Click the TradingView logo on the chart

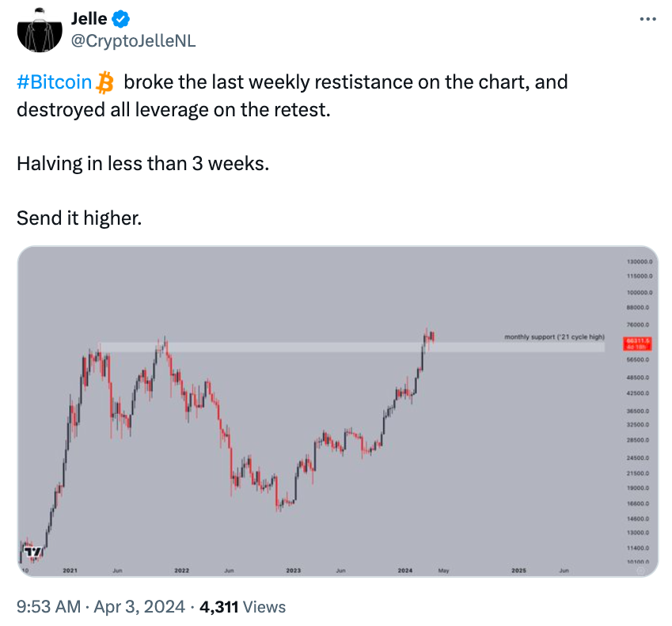[33, 551]
